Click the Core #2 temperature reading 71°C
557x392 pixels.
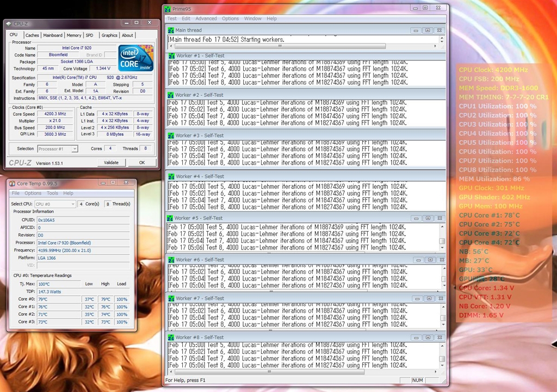tap(59, 315)
